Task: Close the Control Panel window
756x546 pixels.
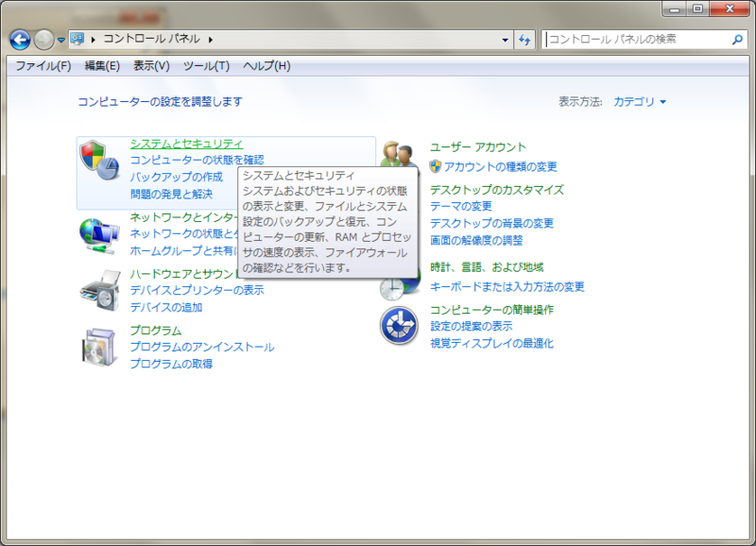Action: 730,9
